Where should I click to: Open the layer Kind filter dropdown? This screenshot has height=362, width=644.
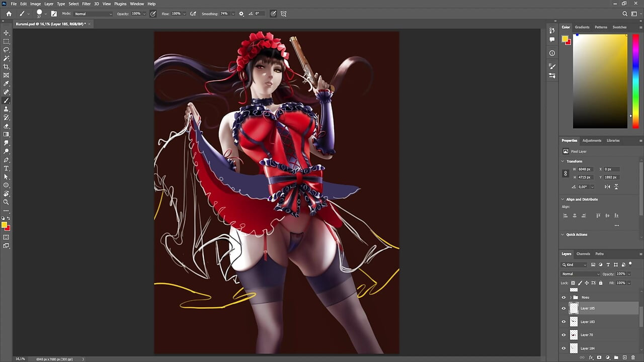coord(574,264)
